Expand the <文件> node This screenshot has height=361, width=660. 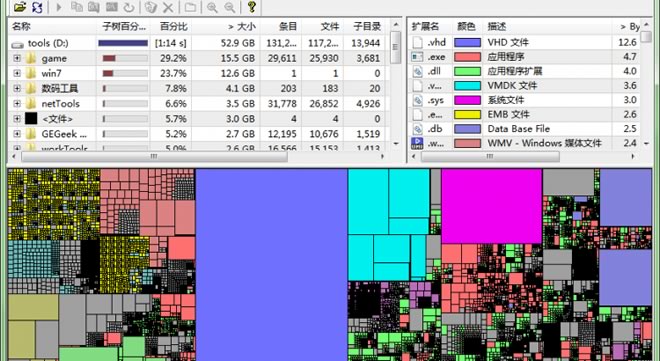pos(17,119)
